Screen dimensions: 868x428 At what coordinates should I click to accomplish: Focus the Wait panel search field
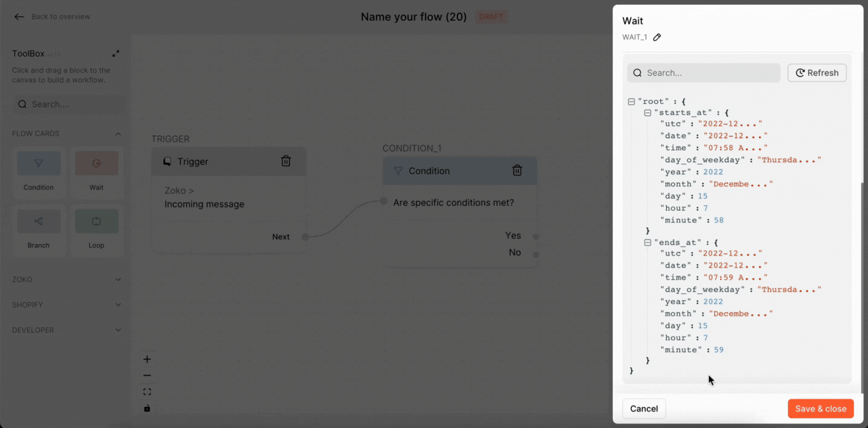(x=703, y=73)
